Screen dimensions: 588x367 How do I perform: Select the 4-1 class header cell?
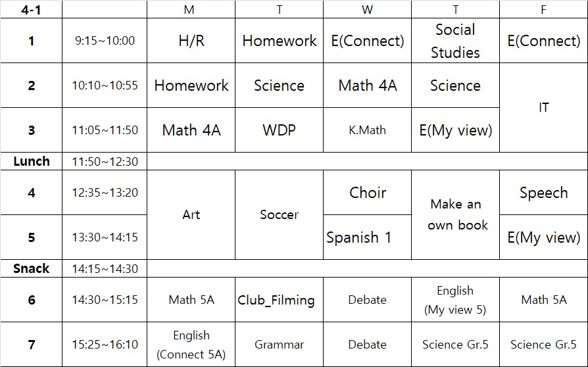32,10
